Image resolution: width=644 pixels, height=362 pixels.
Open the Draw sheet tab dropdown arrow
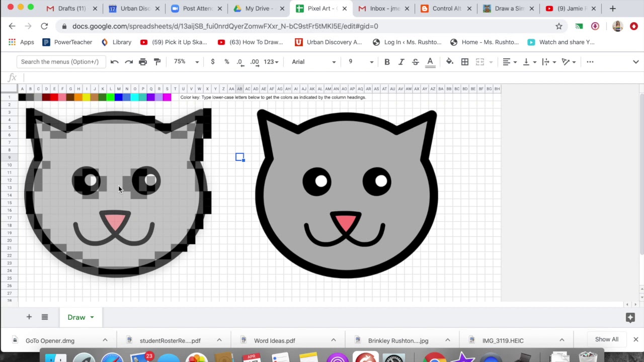click(92, 317)
